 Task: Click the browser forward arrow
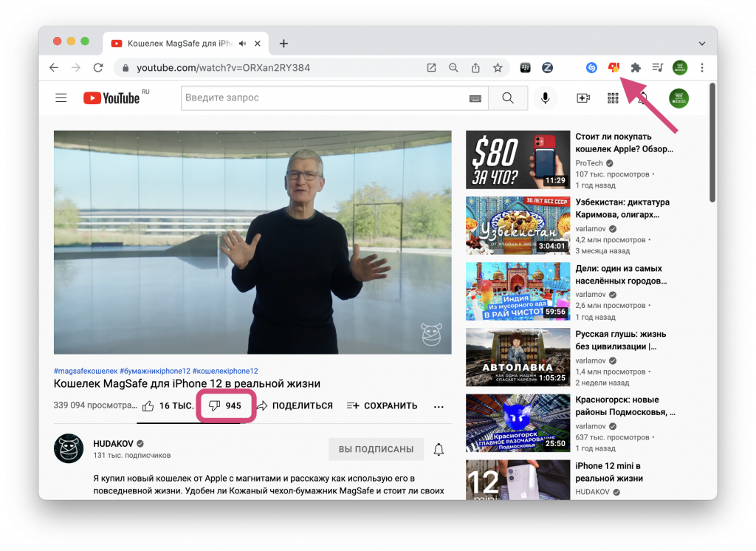pyautogui.click(x=76, y=68)
